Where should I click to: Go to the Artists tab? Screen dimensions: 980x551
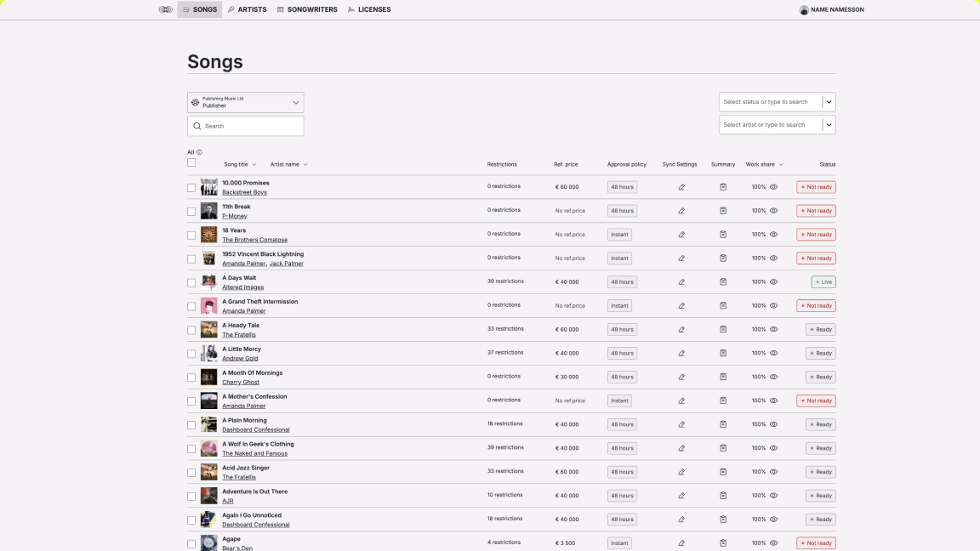pyautogui.click(x=247, y=10)
